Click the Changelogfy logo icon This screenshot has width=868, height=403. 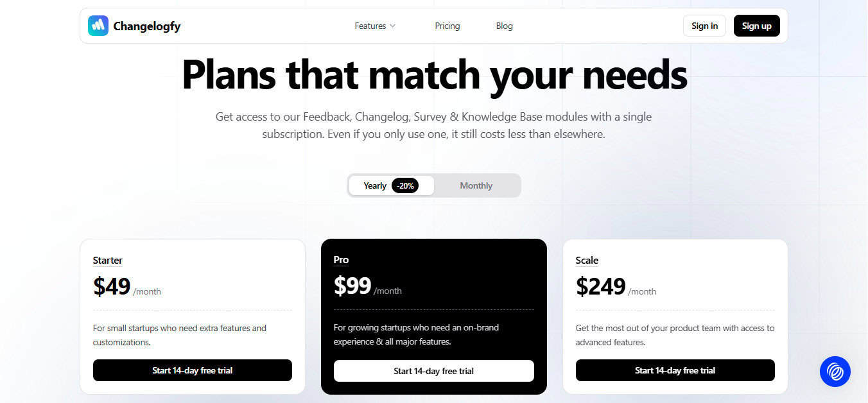(98, 26)
